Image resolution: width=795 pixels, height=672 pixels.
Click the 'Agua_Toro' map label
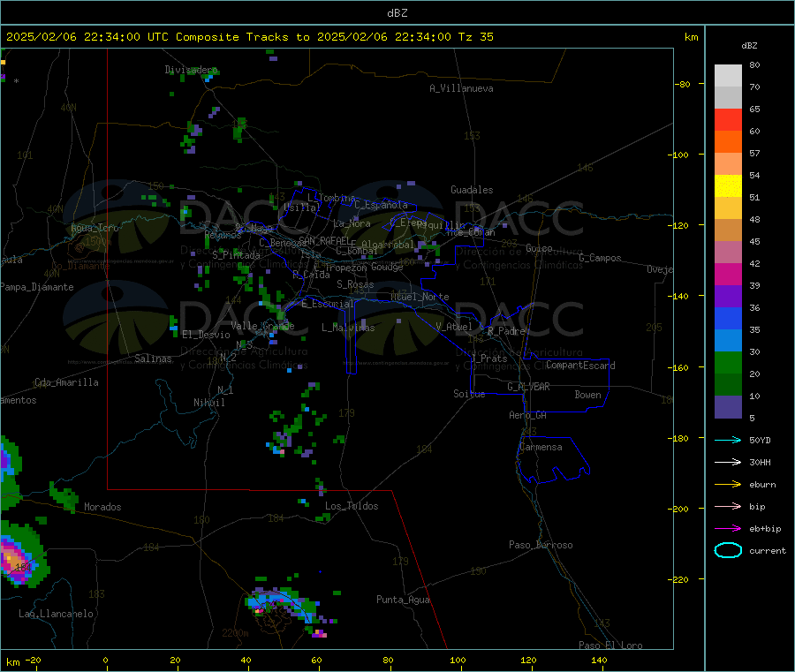click(95, 228)
